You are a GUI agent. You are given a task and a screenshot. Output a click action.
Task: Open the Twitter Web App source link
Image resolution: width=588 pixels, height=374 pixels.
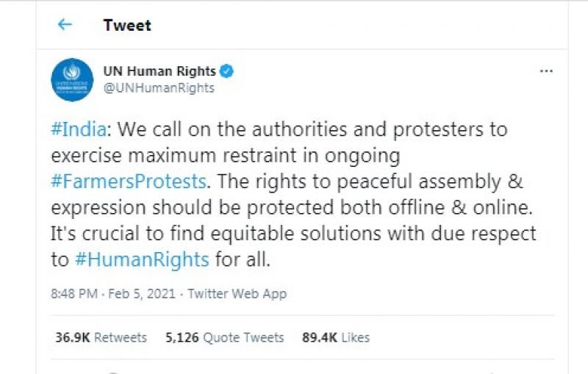click(x=237, y=294)
